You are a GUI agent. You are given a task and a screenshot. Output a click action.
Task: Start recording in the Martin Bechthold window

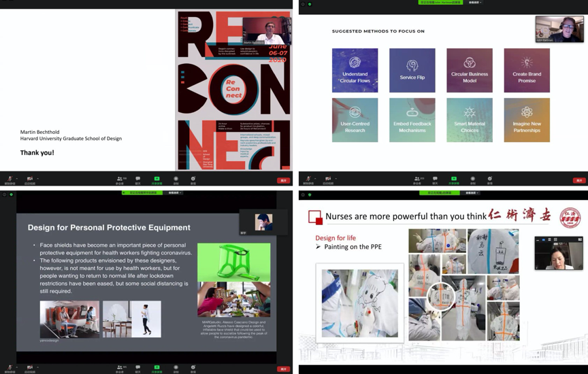click(176, 180)
